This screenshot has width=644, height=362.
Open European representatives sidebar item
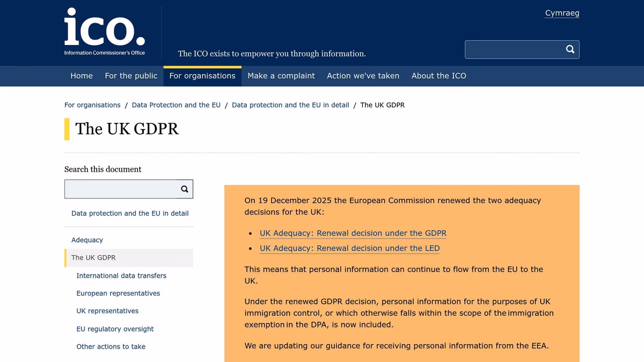tap(118, 293)
